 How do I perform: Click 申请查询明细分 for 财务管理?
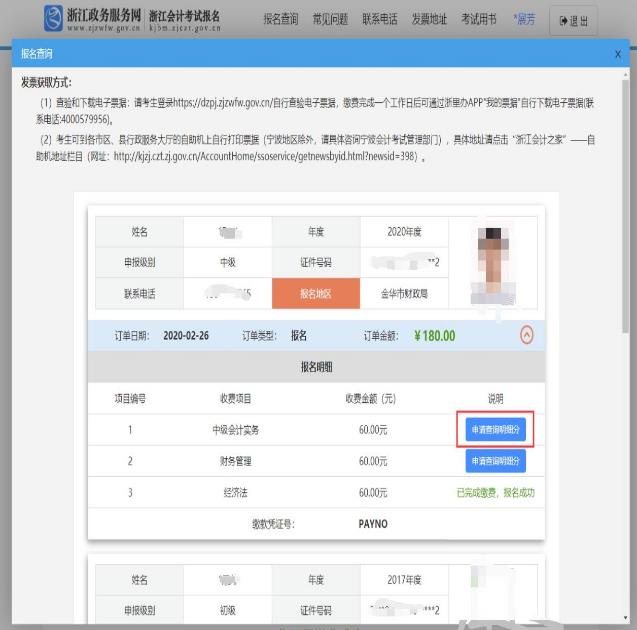pyautogui.click(x=496, y=461)
